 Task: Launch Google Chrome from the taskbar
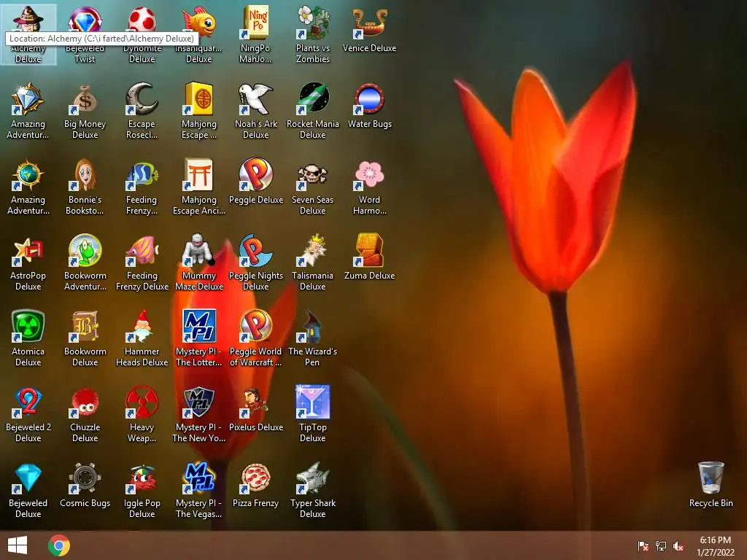59,545
